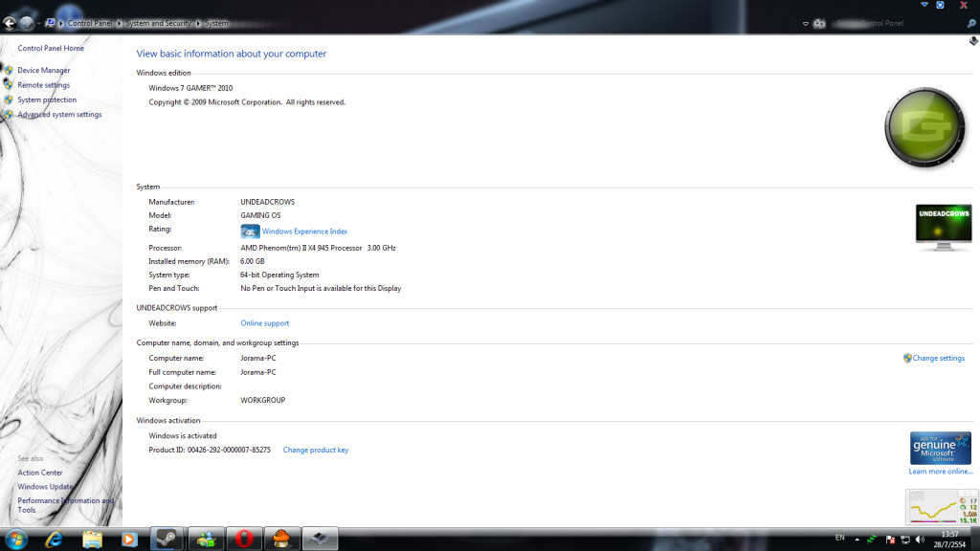Expand arrow after Control Panel breadcrumb

coord(119,23)
